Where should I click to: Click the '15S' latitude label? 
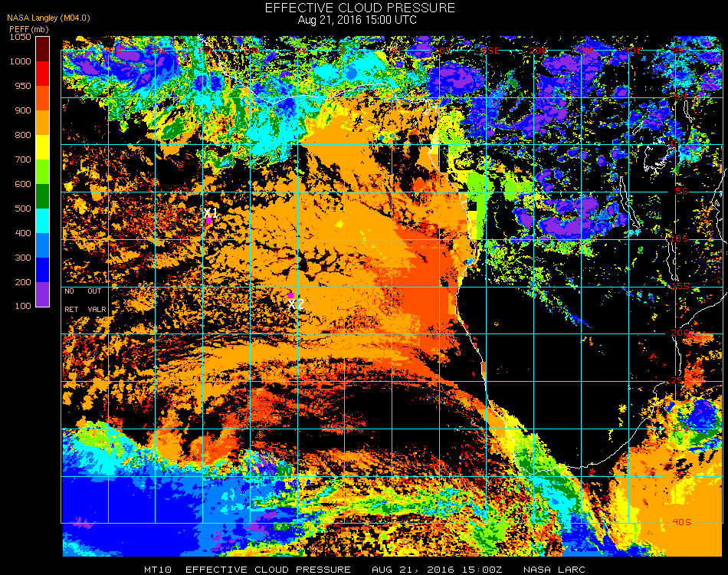point(680,286)
